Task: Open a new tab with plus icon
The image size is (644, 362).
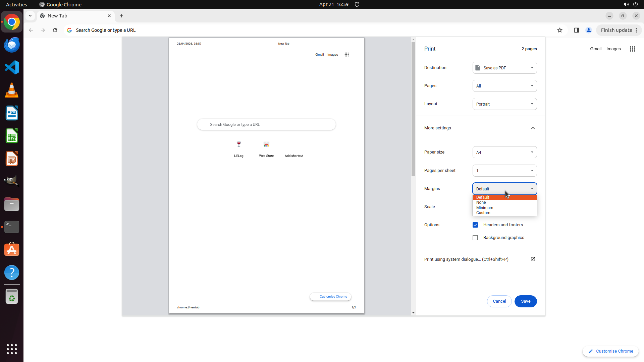Action: click(x=121, y=16)
